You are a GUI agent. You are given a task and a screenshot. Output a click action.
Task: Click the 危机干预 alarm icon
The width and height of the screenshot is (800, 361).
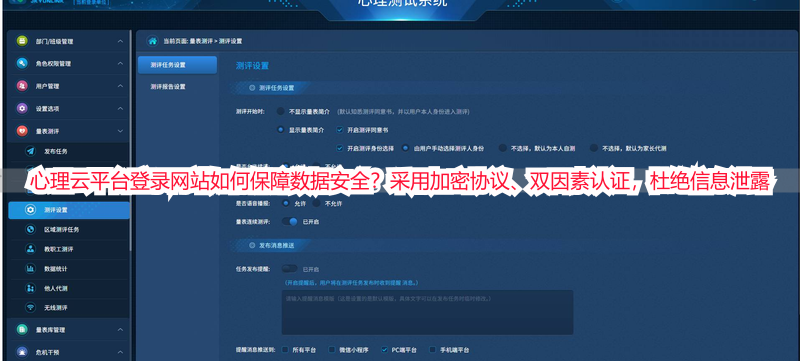pyautogui.click(x=22, y=352)
